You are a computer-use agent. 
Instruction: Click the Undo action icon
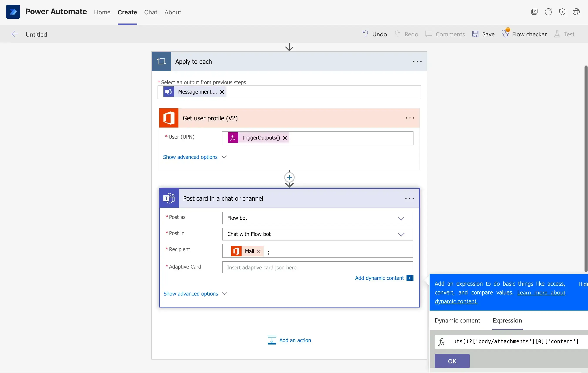(x=365, y=34)
